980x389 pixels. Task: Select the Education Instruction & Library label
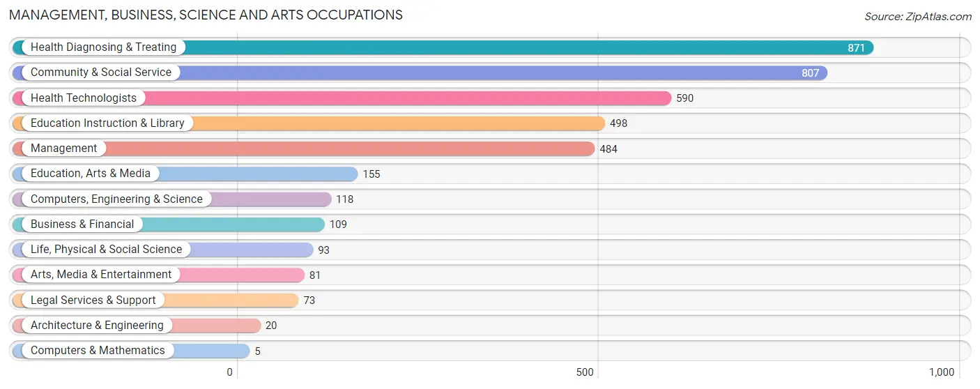point(107,123)
